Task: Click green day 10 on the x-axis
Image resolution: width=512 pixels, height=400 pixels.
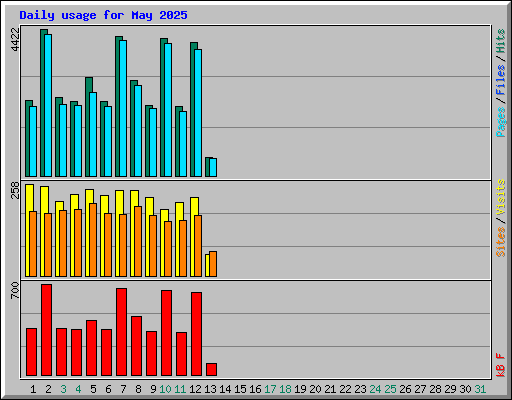Action: pos(165,389)
